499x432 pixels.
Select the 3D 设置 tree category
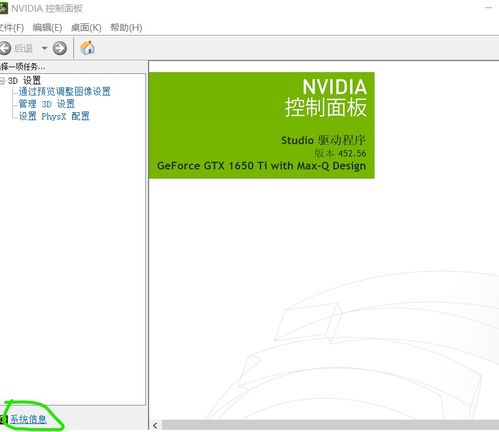point(24,80)
